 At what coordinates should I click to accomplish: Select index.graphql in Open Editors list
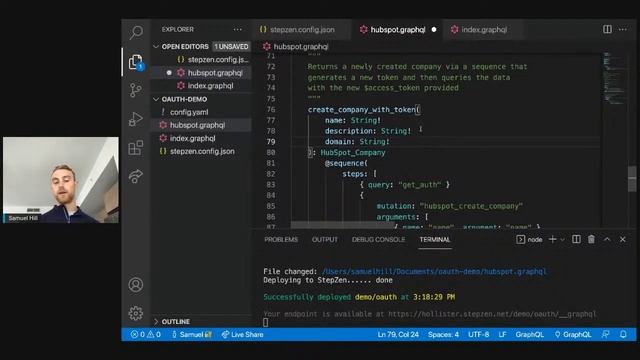(201, 86)
